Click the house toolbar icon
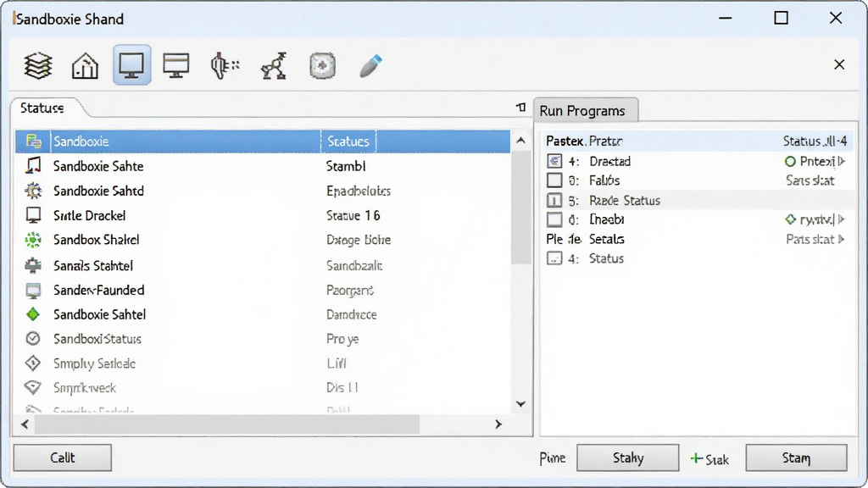Image resolution: width=868 pixels, height=488 pixels. [x=85, y=65]
